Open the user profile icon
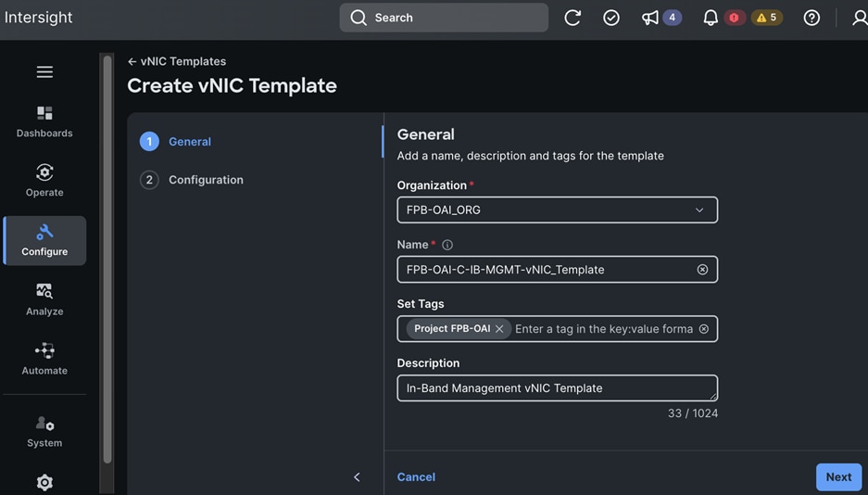 (860, 18)
